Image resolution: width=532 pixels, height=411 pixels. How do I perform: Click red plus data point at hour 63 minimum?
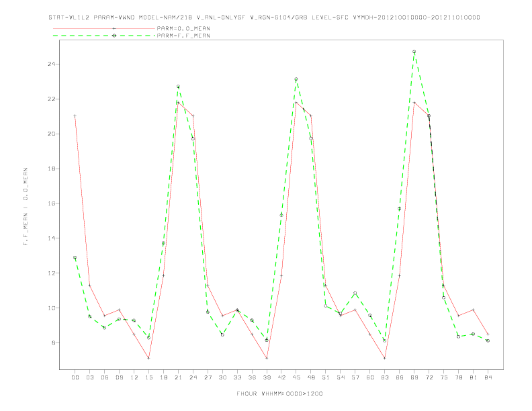[385, 358]
